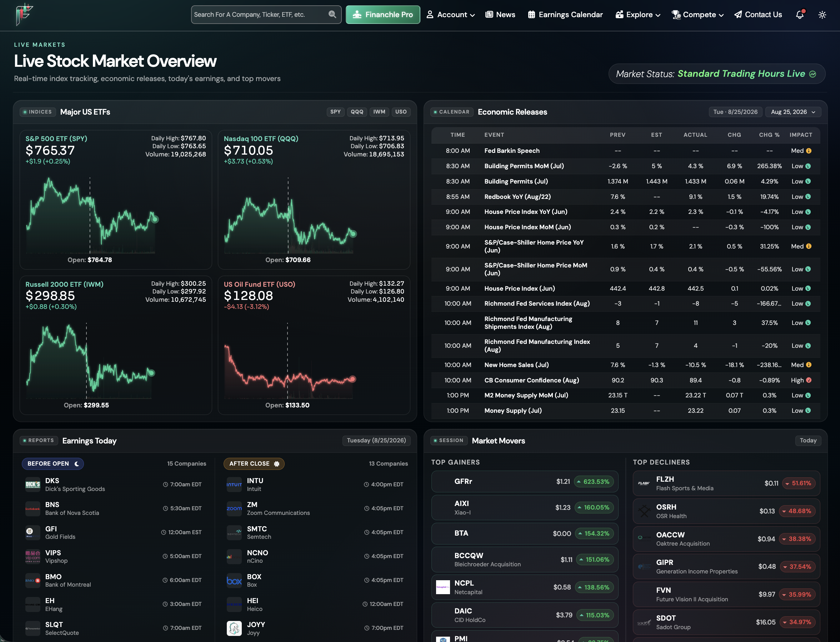Viewport: 840px width, 642px height.
Task: Click BCCQW 151.06% gain badge
Action: pyautogui.click(x=595, y=560)
